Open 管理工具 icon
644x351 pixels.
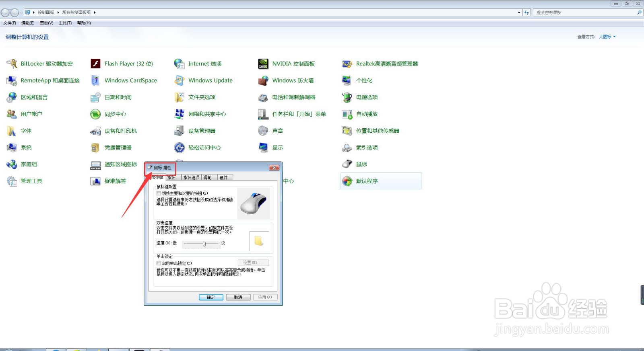pyautogui.click(x=12, y=181)
